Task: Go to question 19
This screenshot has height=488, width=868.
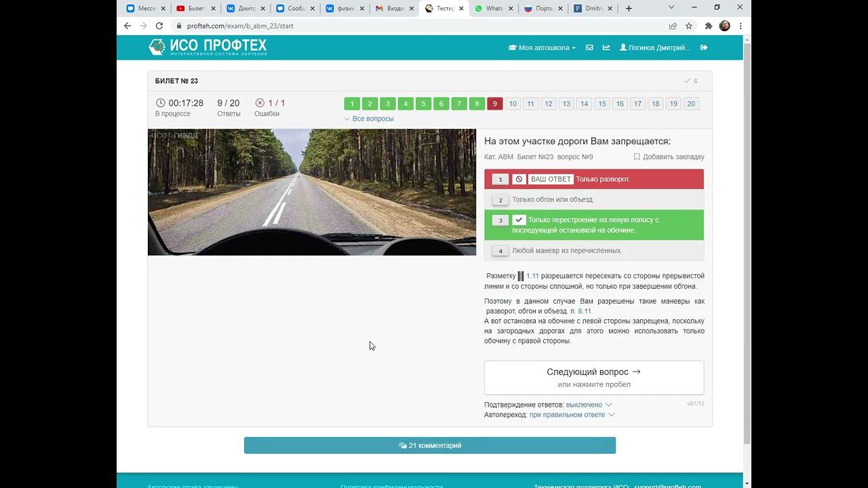Action: coord(673,104)
